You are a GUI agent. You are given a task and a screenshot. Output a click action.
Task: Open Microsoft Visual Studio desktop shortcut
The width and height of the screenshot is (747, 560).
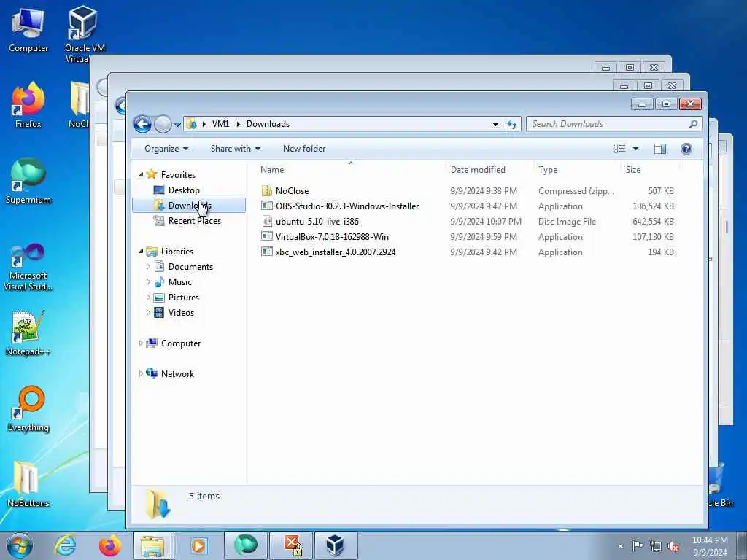(28, 267)
